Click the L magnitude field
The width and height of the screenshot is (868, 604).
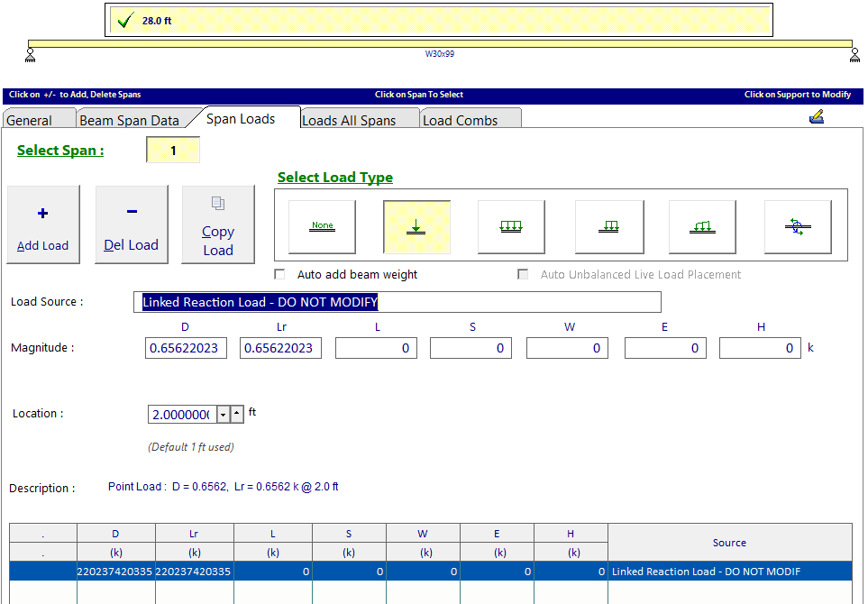(376, 348)
